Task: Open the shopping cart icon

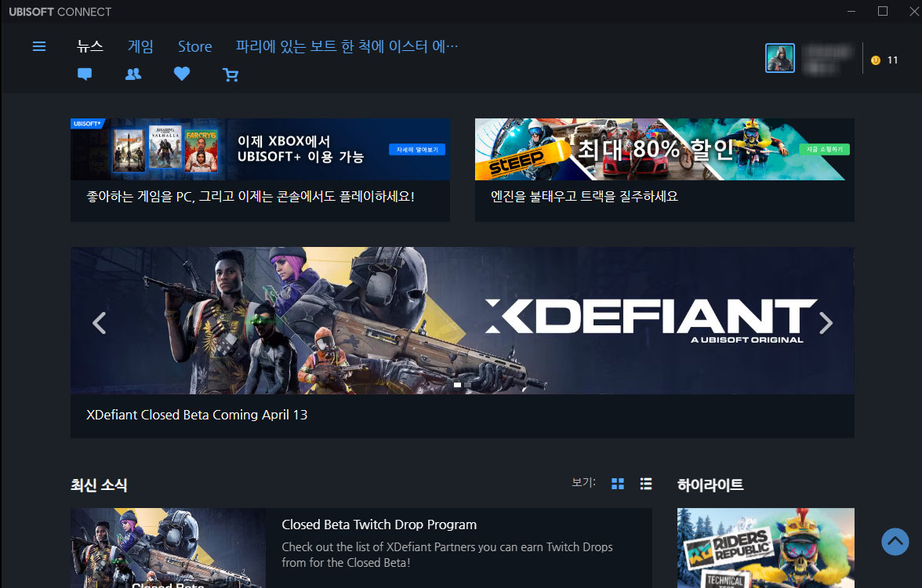Action: 230,74
